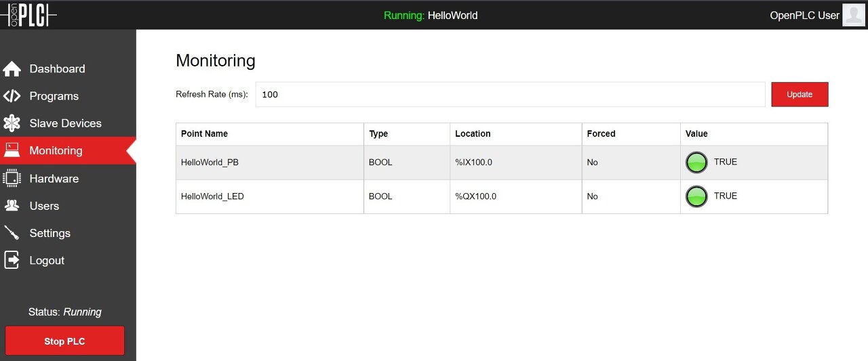Select the HelloWorld_LED point name
868x361 pixels.
click(x=212, y=196)
